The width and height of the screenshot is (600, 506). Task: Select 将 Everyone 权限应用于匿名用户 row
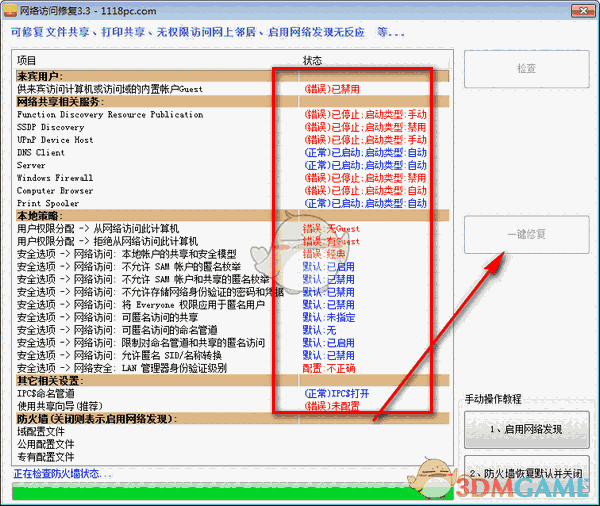pos(232,305)
